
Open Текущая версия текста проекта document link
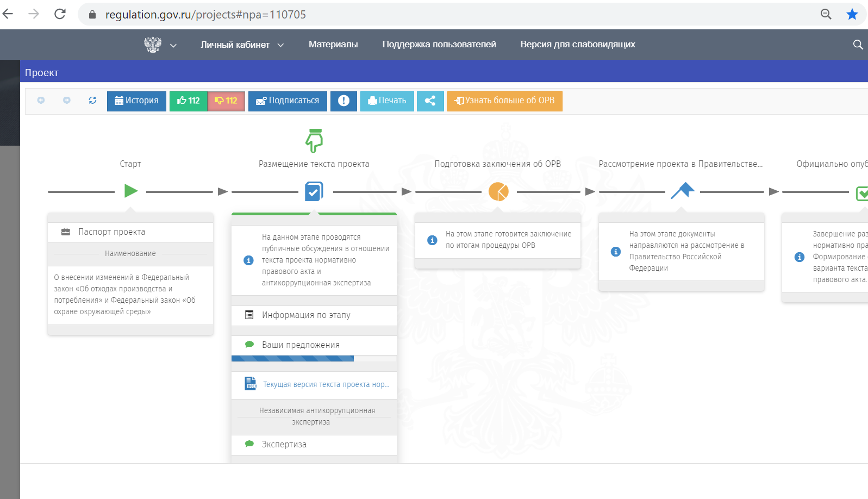pyautogui.click(x=326, y=385)
